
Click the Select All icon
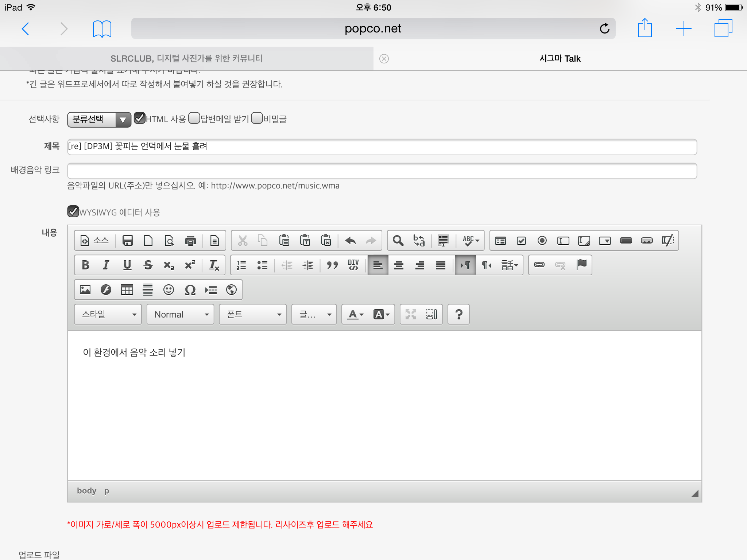[x=443, y=241]
